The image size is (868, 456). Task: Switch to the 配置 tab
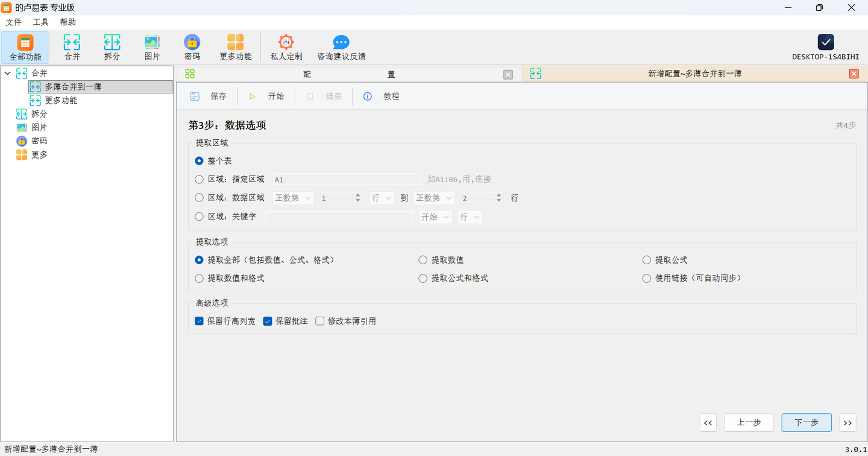(348, 74)
